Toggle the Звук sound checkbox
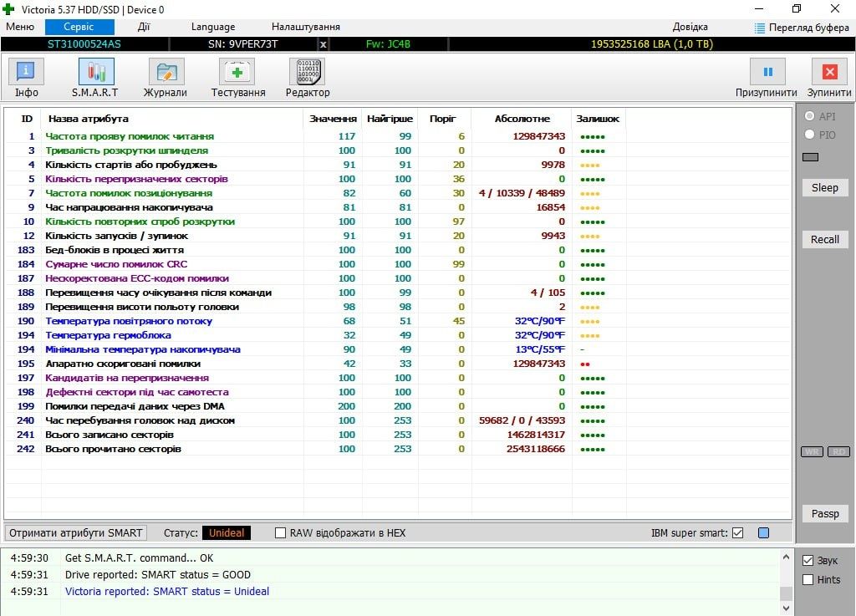The image size is (856, 616). click(x=808, y=561)
